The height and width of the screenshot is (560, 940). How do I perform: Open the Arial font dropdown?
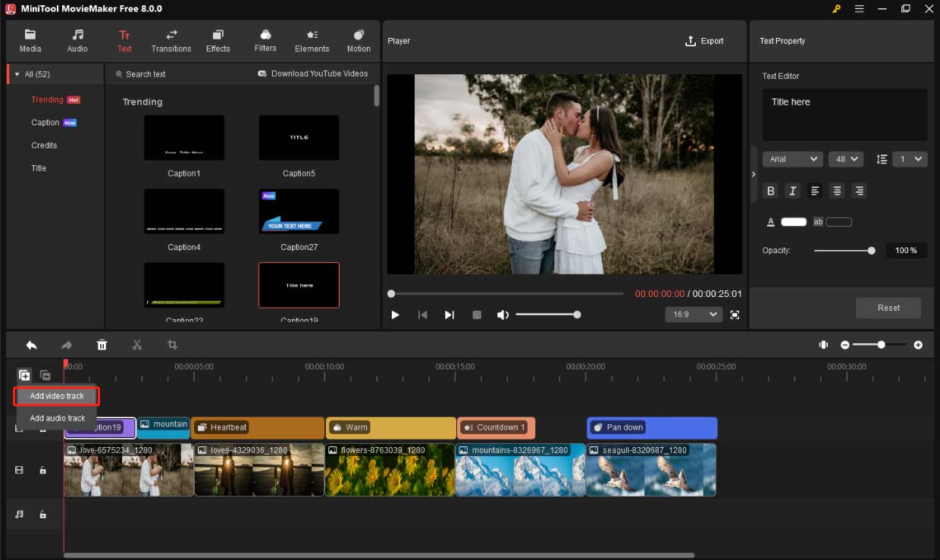(793, 159)
